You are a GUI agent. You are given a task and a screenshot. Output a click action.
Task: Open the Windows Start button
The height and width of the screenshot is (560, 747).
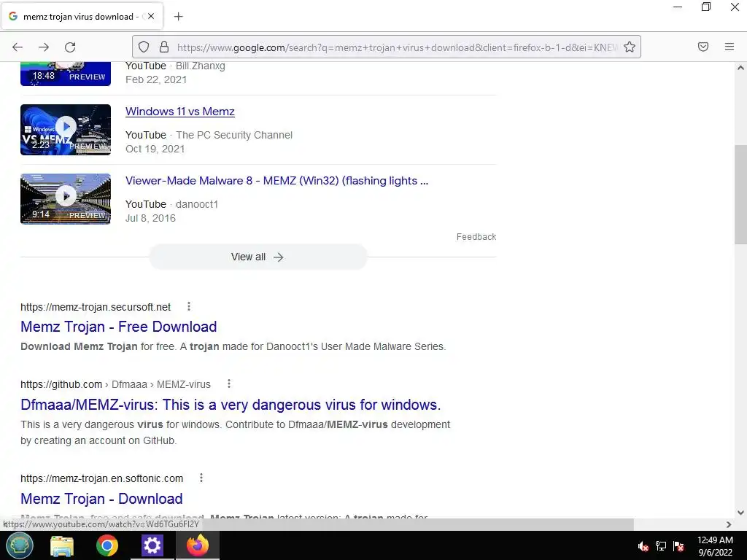(x=19, y=545)
